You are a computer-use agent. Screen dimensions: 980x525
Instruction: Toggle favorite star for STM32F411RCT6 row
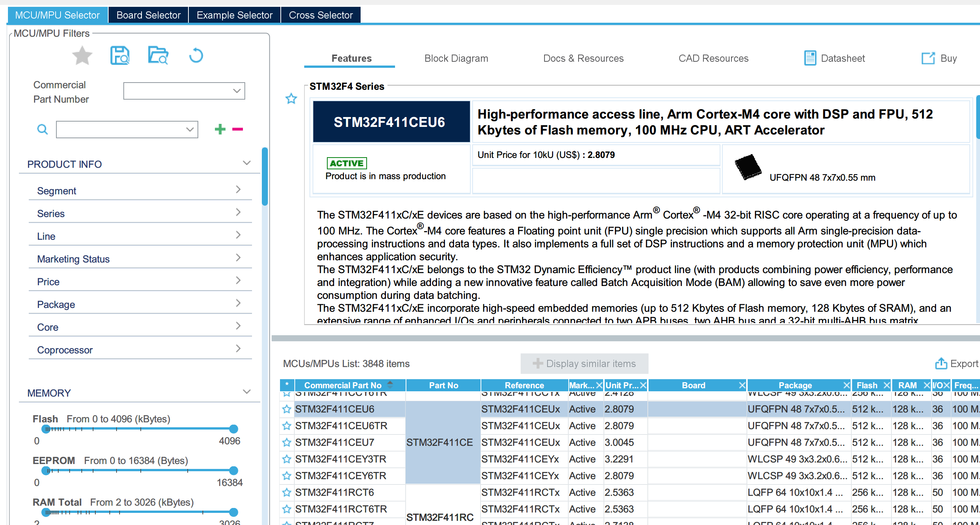click(286, 492)
